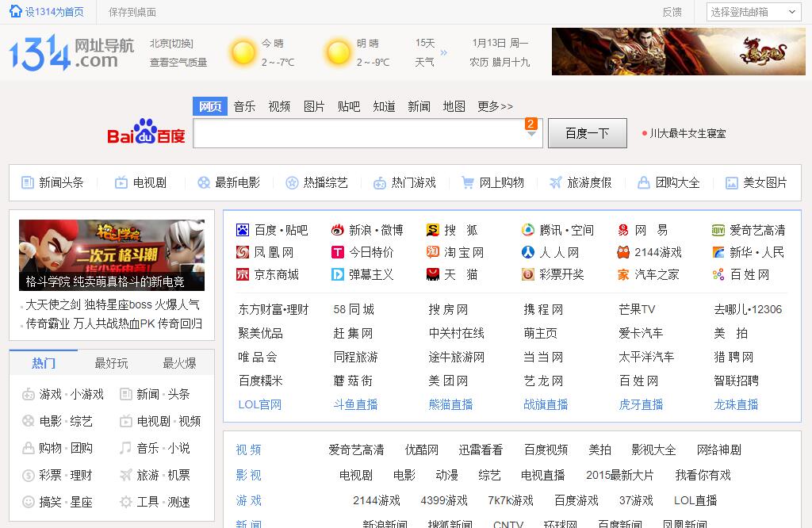This screenshot has height=528, width=812.
Task: Click 保存到桌面 link
Action: tap(132, 12)
